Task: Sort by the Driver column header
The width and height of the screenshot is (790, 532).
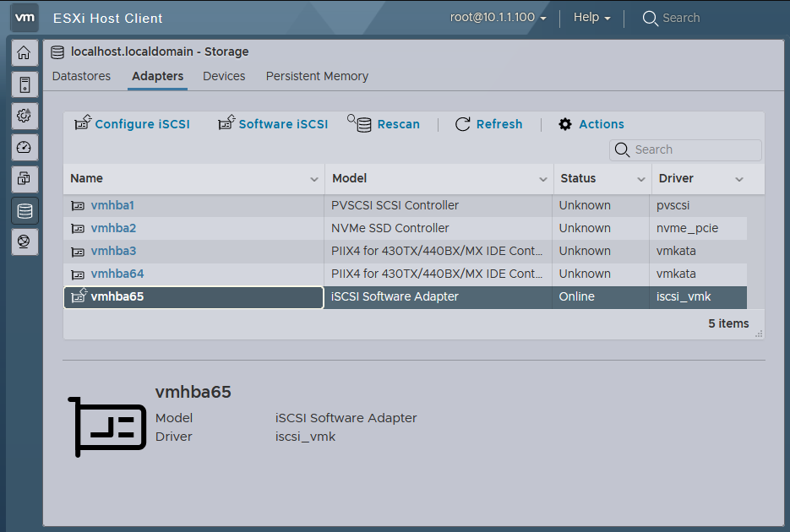Action: click(676, 178)
